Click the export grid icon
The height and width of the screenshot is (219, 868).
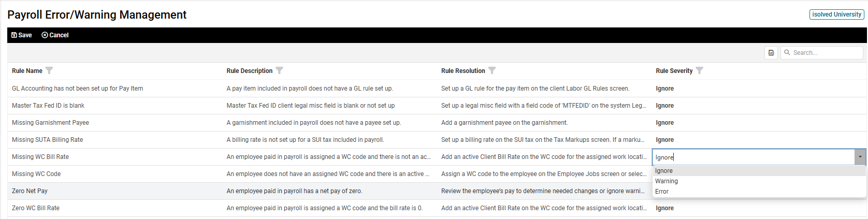(771, 53)
